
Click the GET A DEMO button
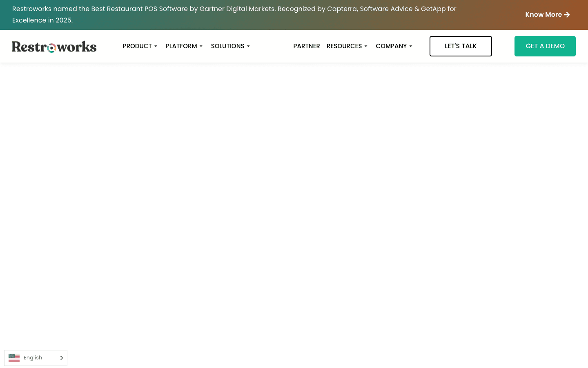545,46
